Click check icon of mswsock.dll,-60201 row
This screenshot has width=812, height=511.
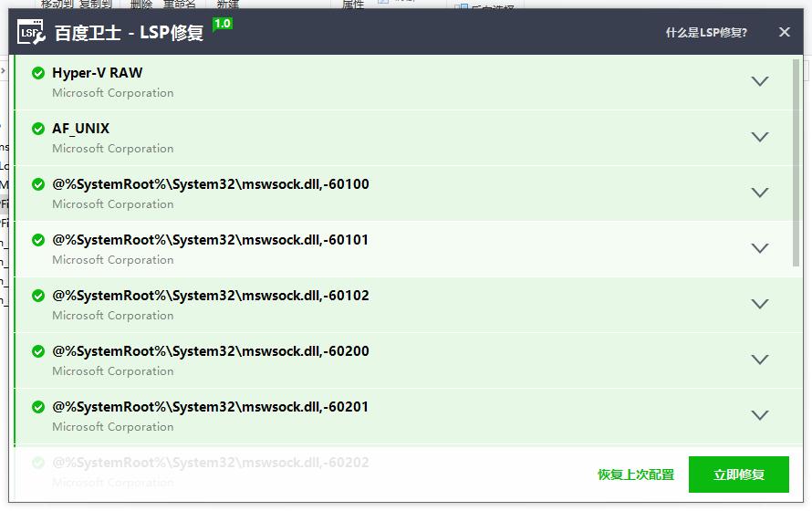click(37, 407)
